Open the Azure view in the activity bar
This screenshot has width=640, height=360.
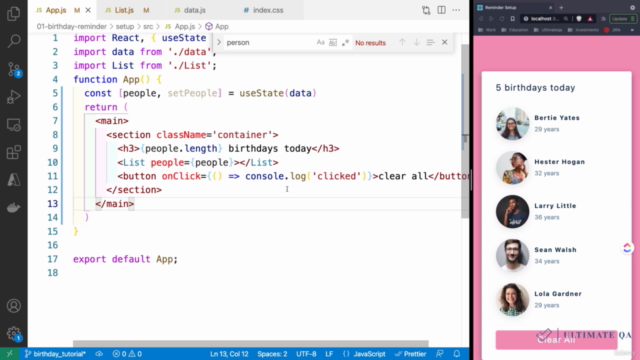(13, 180)
